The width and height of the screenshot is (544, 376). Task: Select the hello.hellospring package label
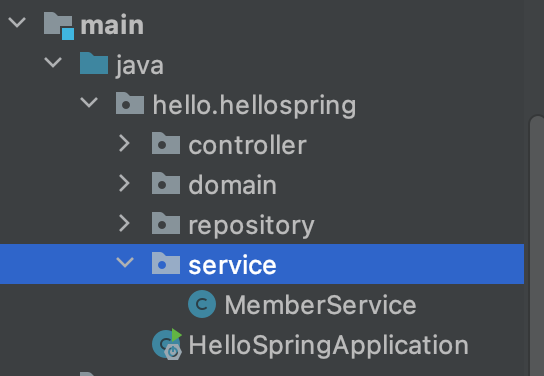pos(254,105)
